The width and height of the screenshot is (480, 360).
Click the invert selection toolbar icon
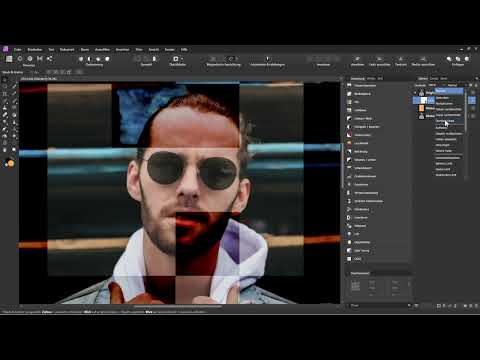pyautogui.click(x=154, y=59)
